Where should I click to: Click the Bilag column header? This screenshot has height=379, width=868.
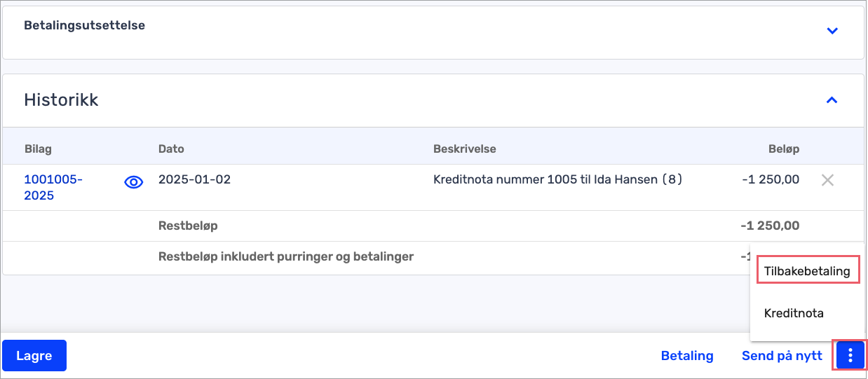(38, 149)
